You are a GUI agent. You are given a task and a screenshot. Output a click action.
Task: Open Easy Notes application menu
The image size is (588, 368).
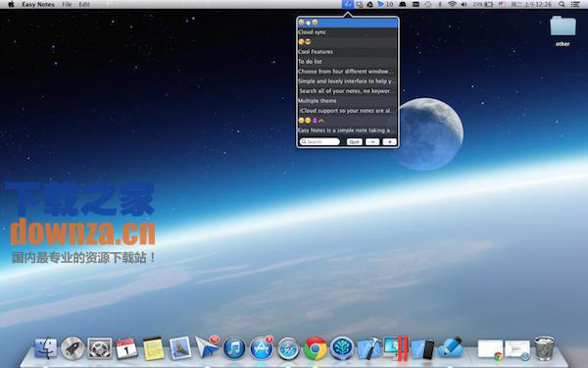click(x=38, y=4)
